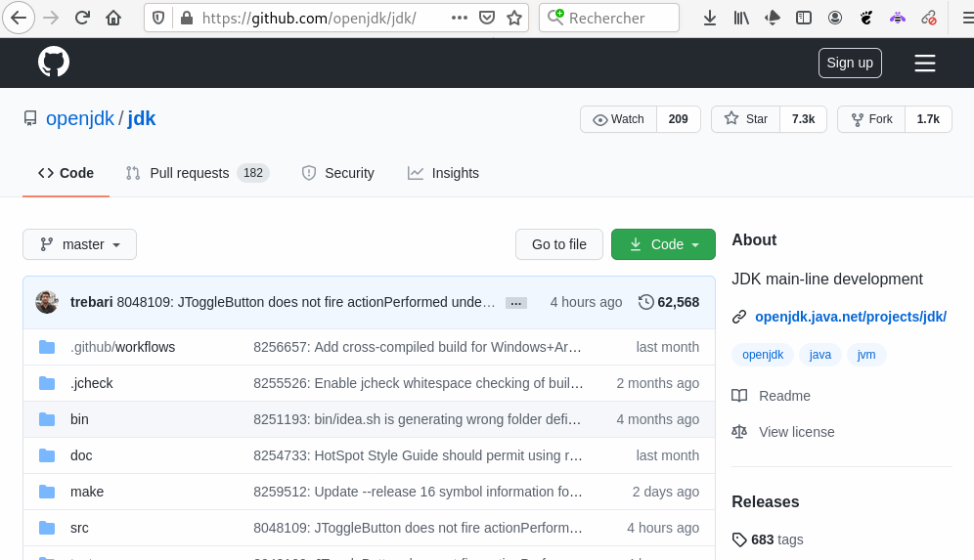Click the Sign up button
The image size is (974, 560).
click(850, 63)
